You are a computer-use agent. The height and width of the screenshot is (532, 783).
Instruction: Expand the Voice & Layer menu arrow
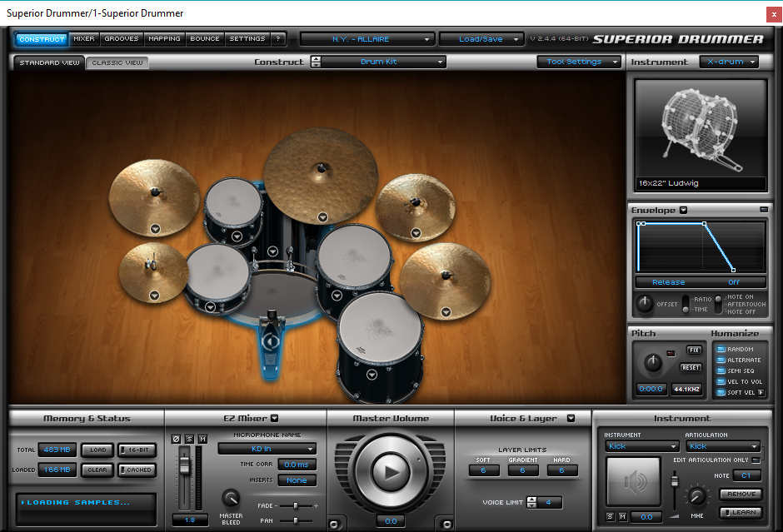(x=571, y=418)
